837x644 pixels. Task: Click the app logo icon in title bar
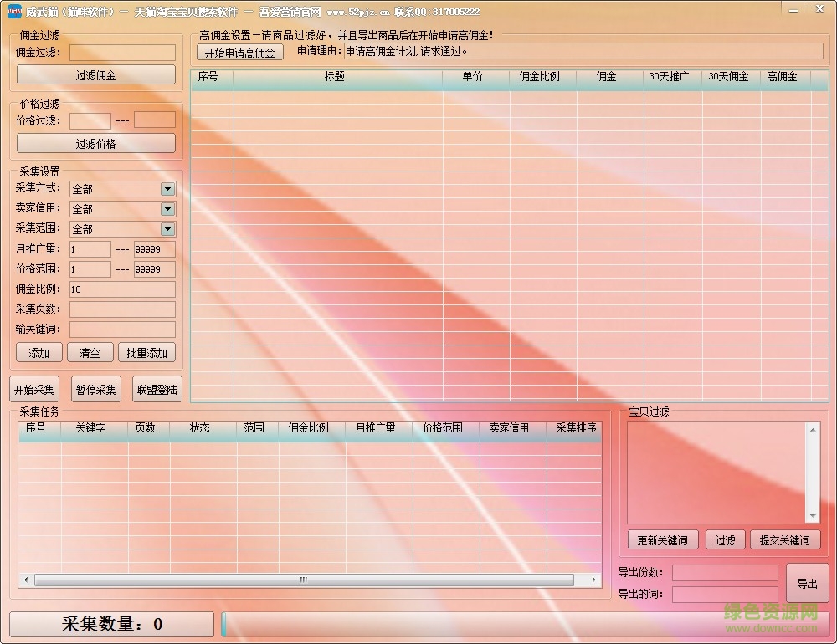[13, 12]
